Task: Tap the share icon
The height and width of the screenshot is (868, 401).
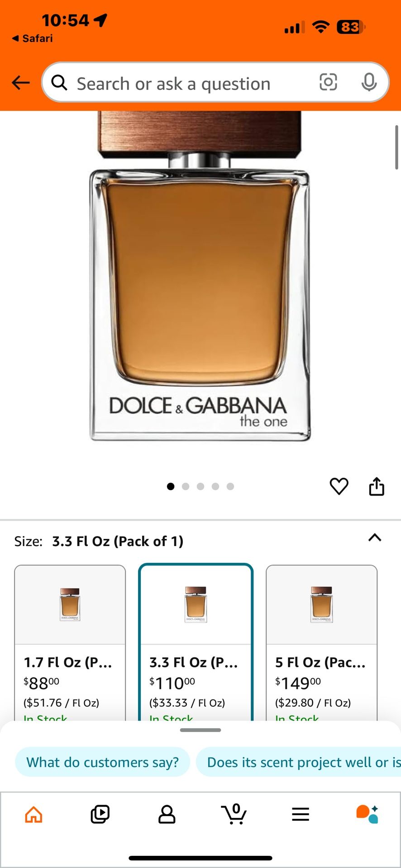Action: [x=377, y=486]
